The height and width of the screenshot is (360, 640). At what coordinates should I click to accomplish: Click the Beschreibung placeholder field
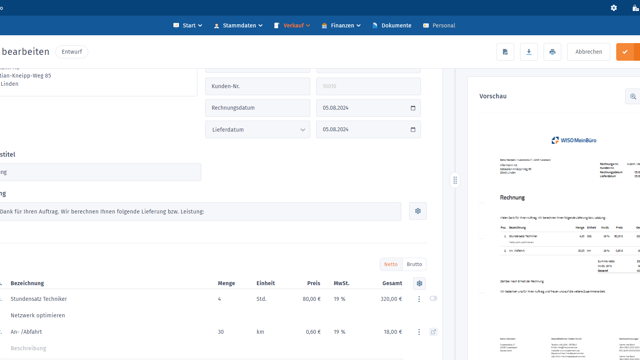[28, 348]
